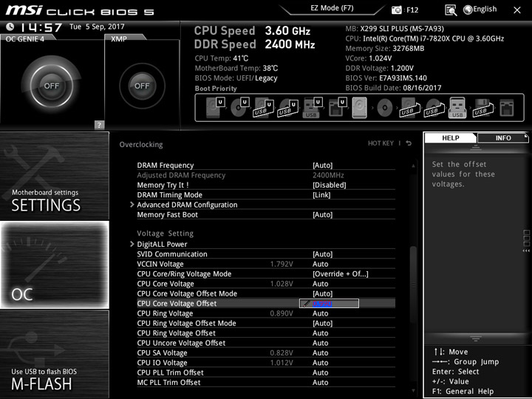Open CPU Core/Ring Voltage Mode [Override + Of...] options
The height and width of the screenshot is (399, 532).
pos(341,274)
